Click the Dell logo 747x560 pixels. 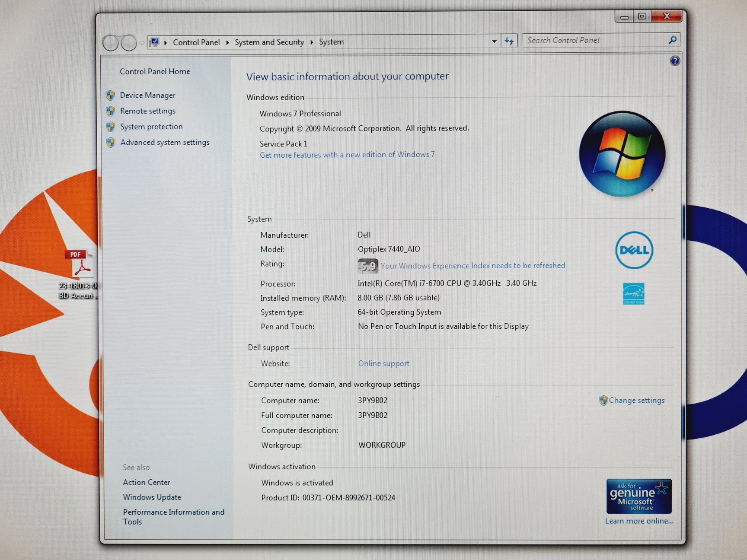(634, 250)
